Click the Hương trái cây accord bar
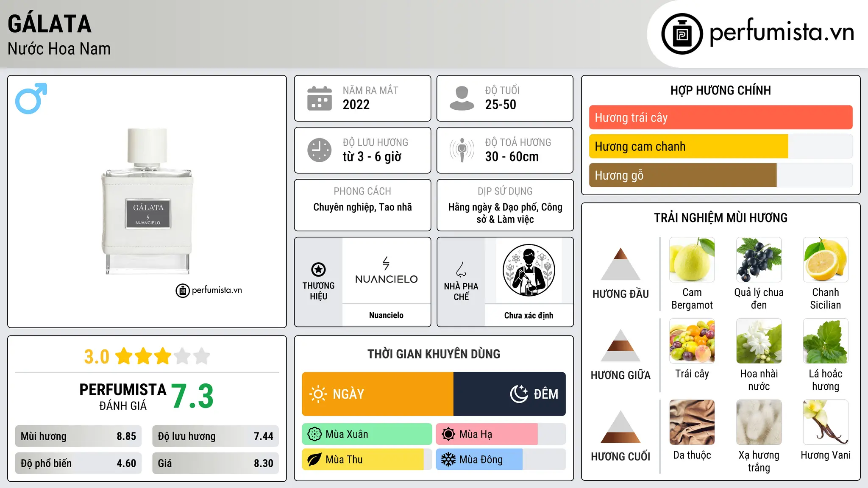The height and width of the screenshot is (488, 868). click(x=721, y=117)
